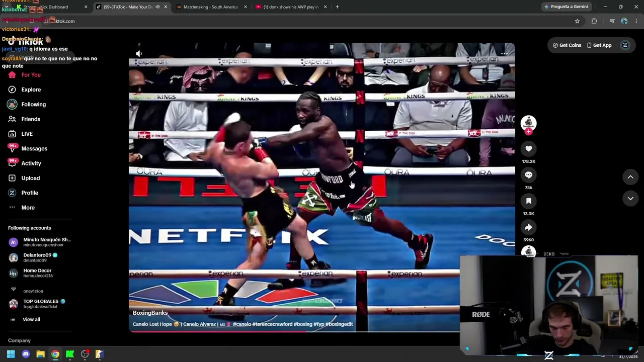This screenshot has width=644, height=362.
Task: Open Chrome profile avatar
Action: [624, 21]
